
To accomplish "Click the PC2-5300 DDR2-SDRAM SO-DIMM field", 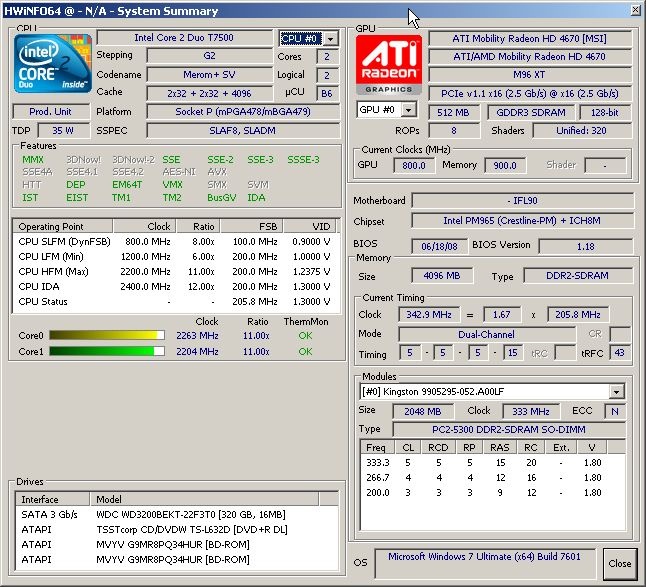I will (509, 430).
